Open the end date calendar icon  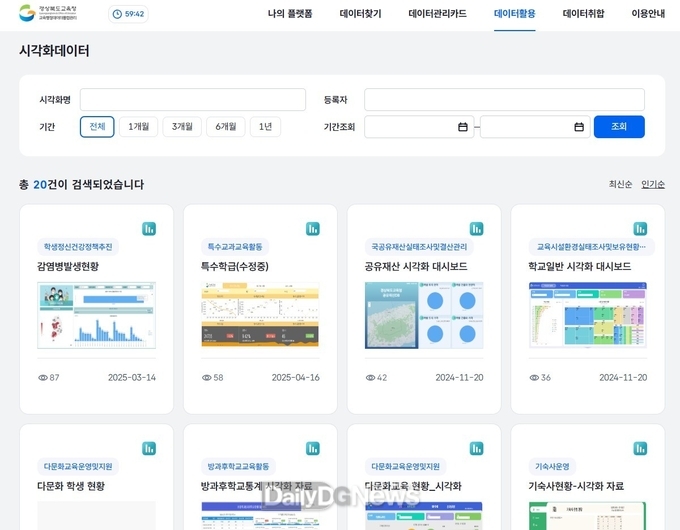579,127
